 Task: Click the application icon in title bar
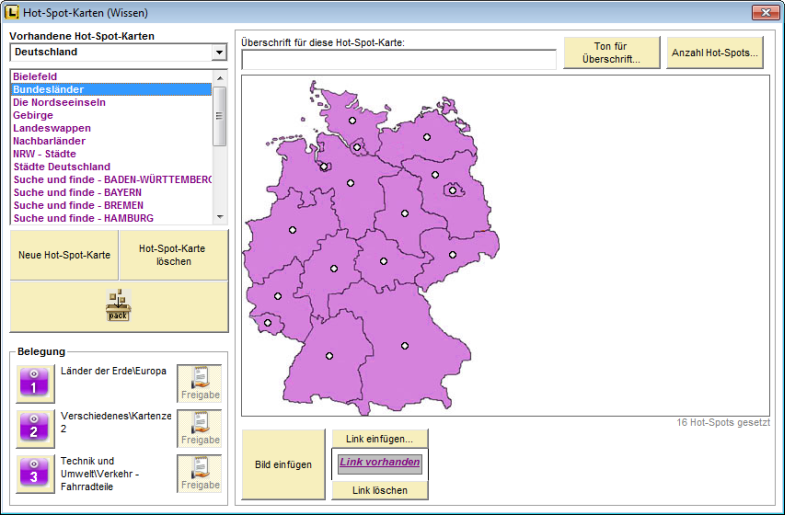(12, 12)
